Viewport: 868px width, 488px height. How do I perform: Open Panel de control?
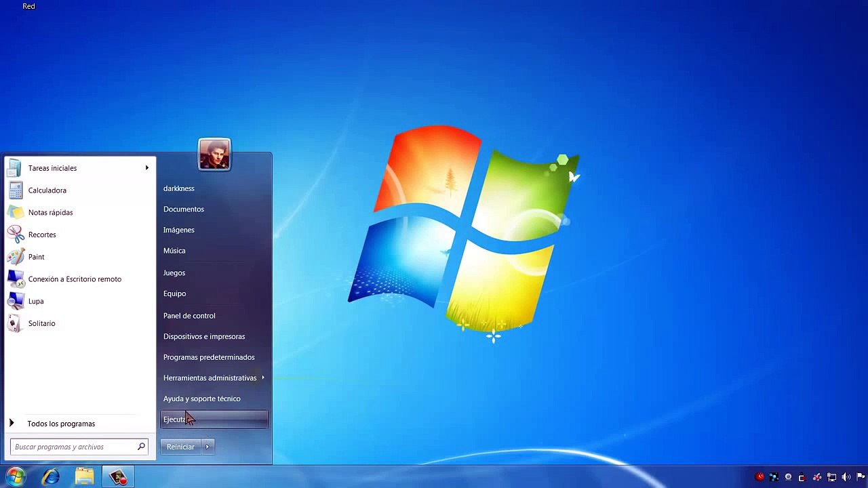pos(189,316)
